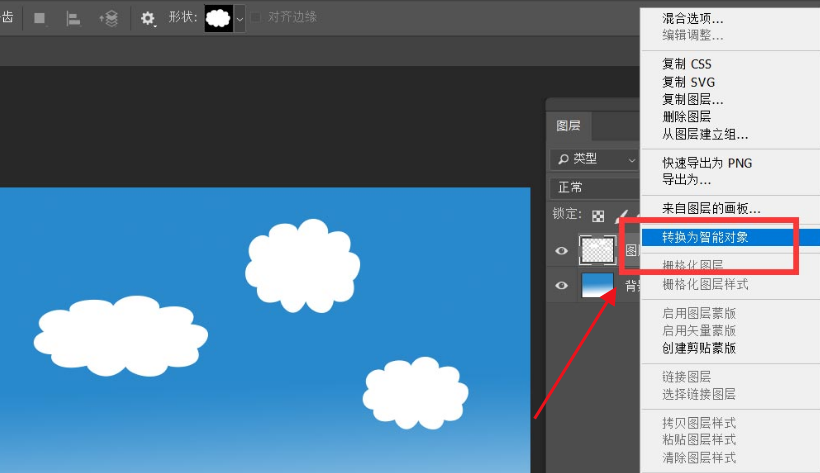Image resolution: width=820 pixels, height=473 pixels.
Task: Click the lock transparent pixels icon
Action: (x=598, y=215)
